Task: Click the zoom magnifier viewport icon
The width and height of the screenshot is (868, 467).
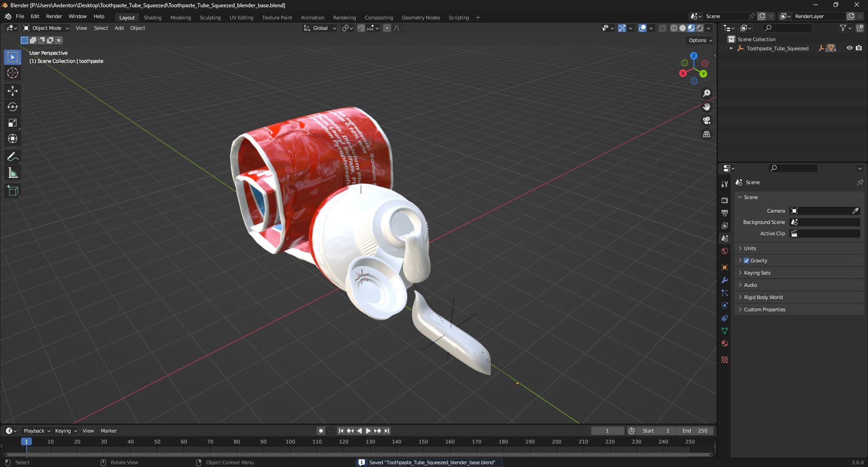Action: pyautogui.click(x=707, y=93)
